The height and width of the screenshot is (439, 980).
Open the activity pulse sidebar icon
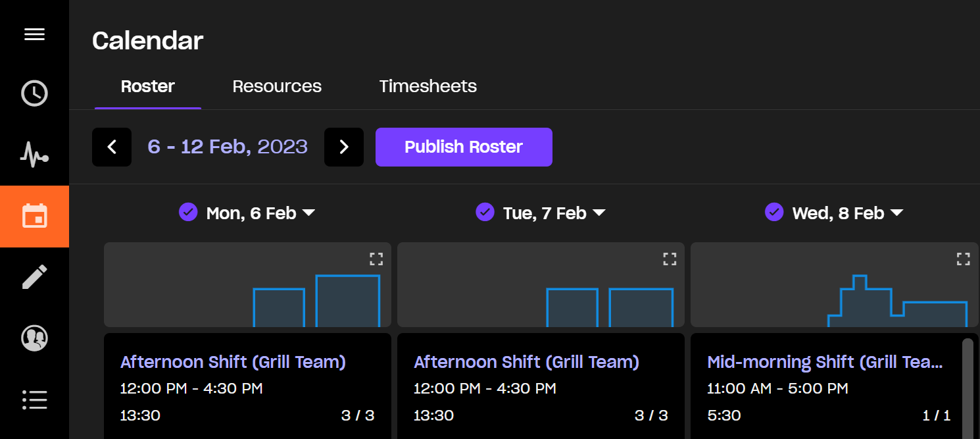tap(34, 155)
